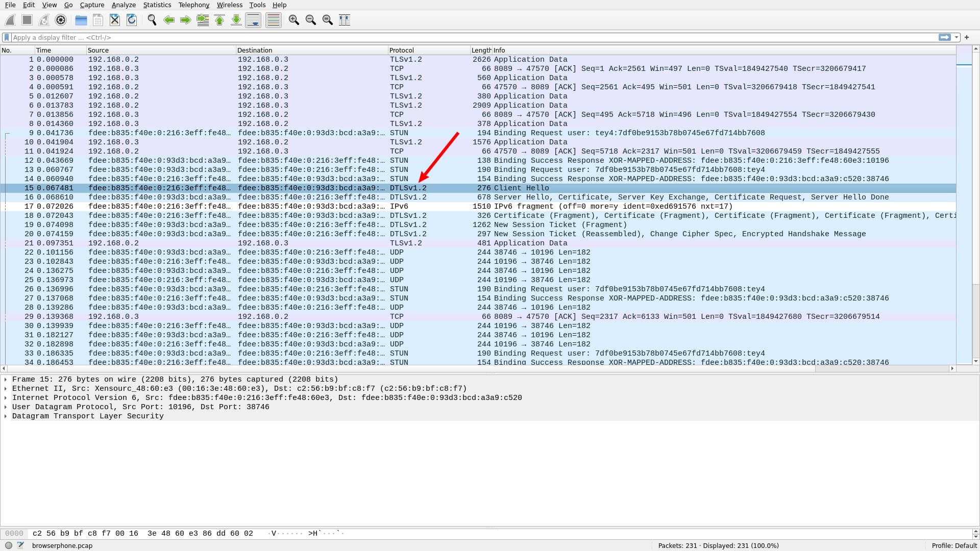Image resolution: width=980 pixels, height=551 pixels.
Task: Sort packets by the No. column
Action: 17,50
